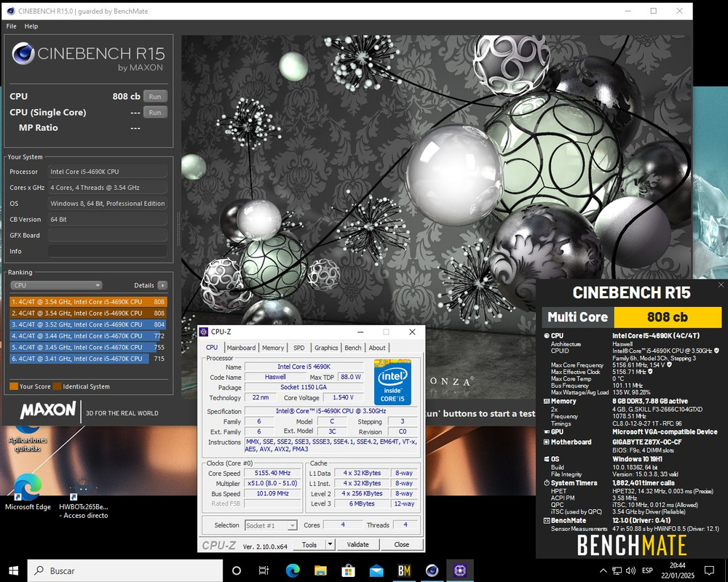Run the CPU multi-core benchmark
Viewport: 728px width, 582px height.
(x=155, y=97)
